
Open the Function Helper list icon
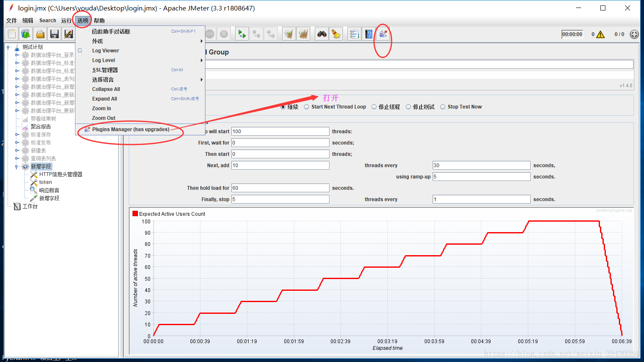tap(354, 34)
